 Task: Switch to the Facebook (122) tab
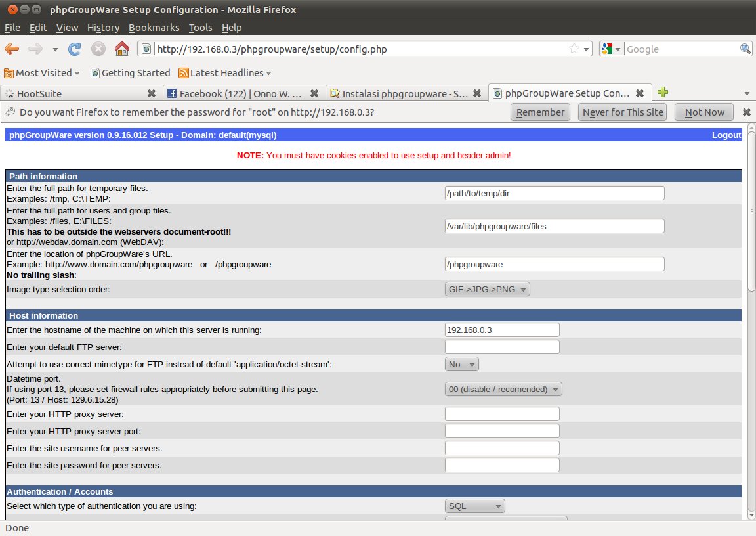[240, 93]
